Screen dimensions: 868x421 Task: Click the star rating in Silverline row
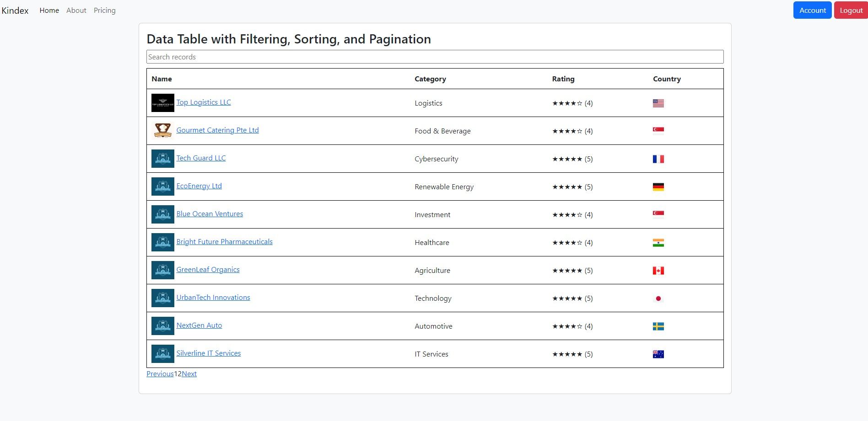click(572, 354)
